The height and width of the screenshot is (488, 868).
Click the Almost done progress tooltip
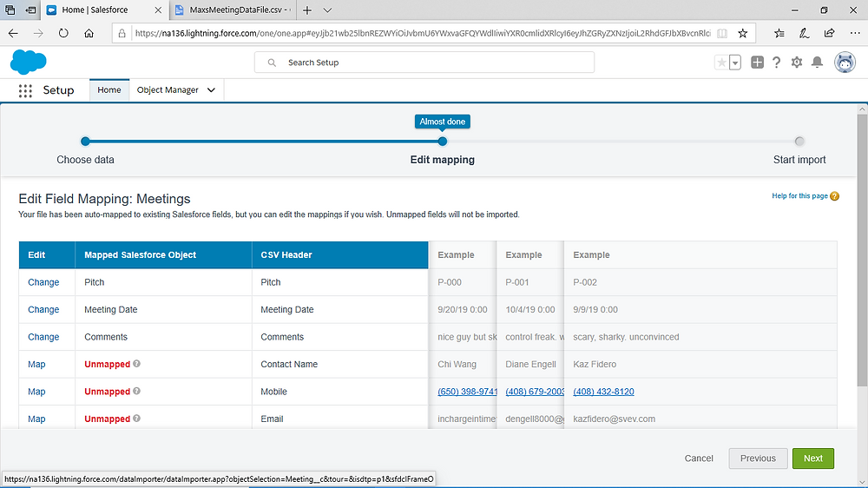[443, 122]
